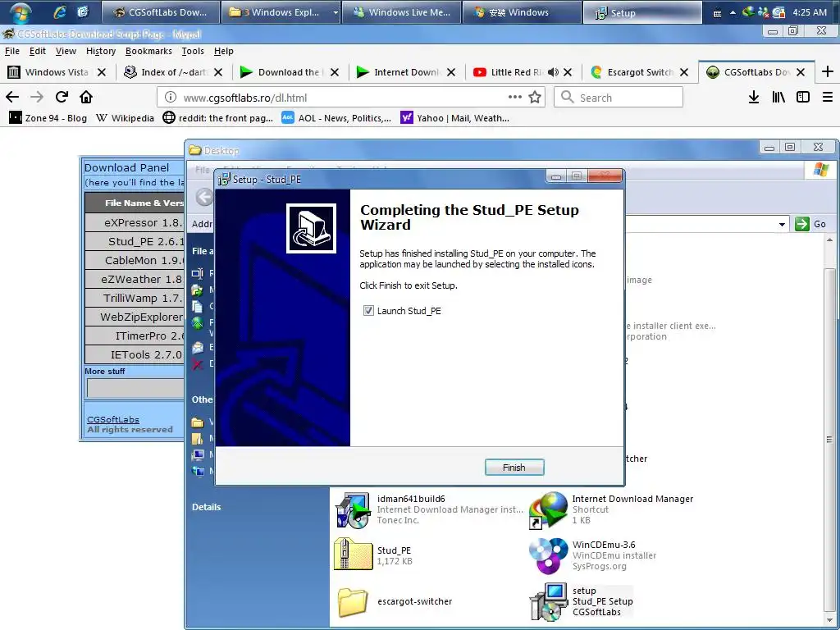Reload the current page

click(62, 97)
